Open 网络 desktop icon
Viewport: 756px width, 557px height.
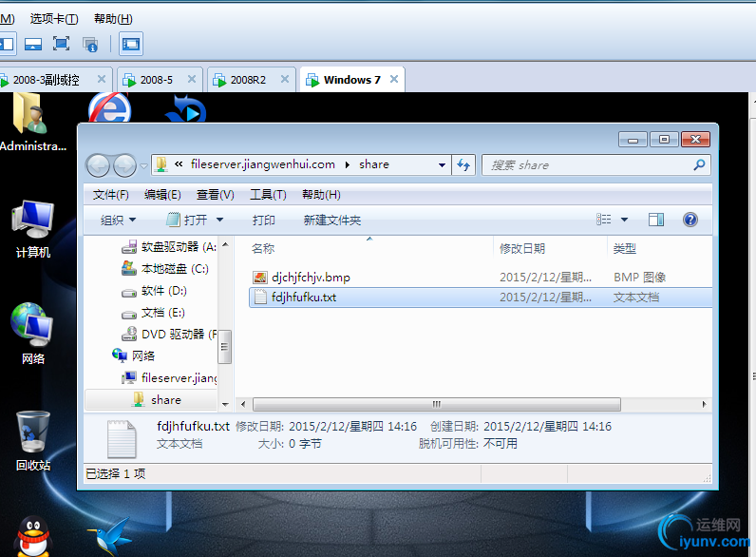pos(32,333)
